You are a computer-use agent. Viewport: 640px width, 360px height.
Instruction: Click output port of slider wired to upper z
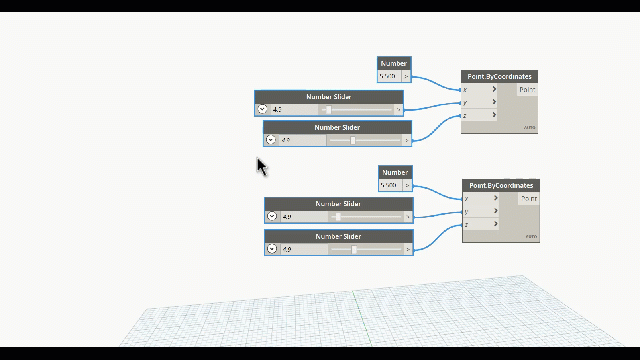click(407, 140)
